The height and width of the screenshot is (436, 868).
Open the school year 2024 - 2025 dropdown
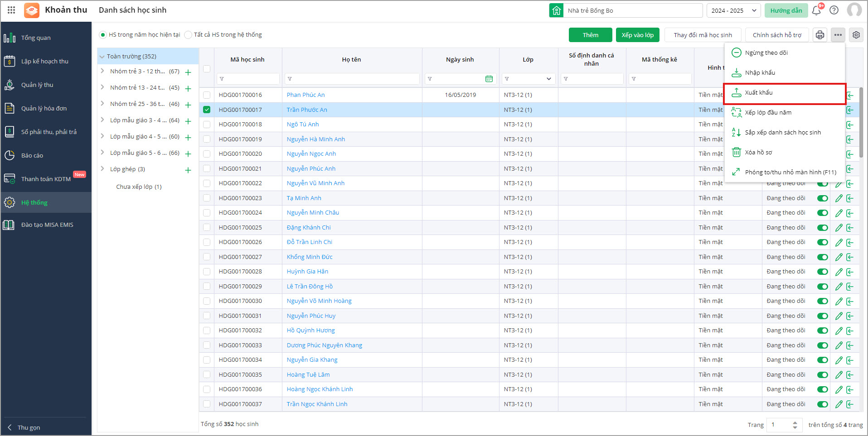733,10
